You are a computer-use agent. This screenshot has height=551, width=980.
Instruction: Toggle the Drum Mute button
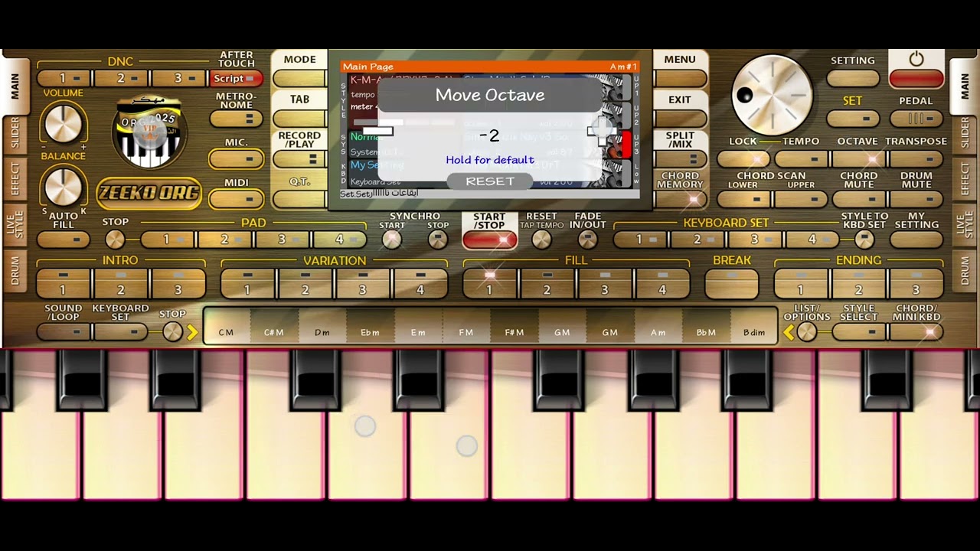coord(916,200)
